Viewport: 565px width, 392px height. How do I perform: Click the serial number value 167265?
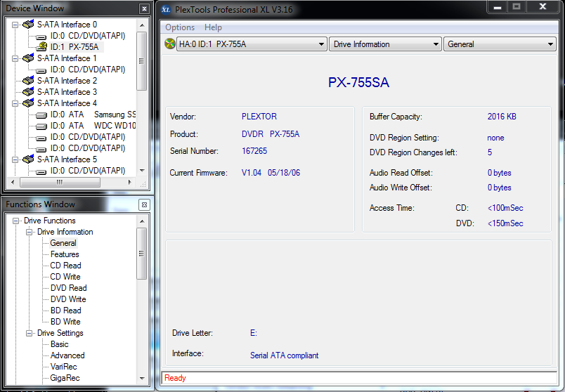point(254,151)
